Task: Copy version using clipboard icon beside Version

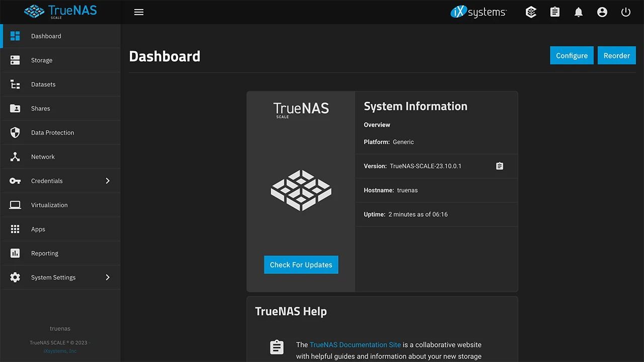Action: pyautogui.click(x=499, y=166)
